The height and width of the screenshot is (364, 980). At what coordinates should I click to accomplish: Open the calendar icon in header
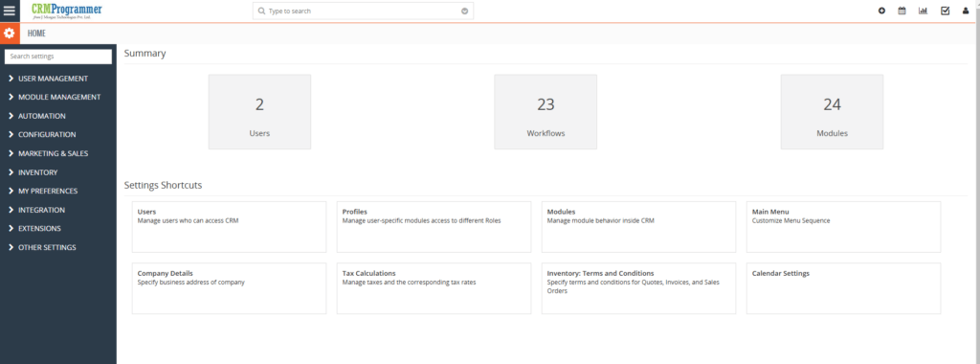tap(902, 11)
